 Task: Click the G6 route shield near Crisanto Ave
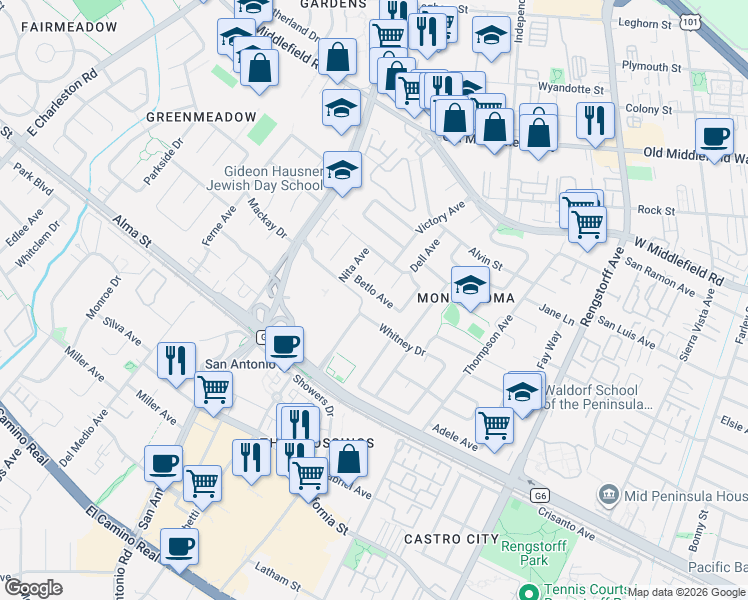point(540,496)
